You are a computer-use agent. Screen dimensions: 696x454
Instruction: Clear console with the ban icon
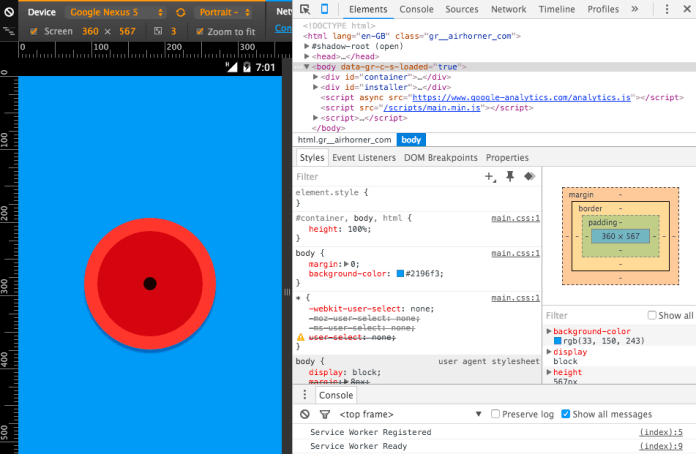tap(304, 414)
